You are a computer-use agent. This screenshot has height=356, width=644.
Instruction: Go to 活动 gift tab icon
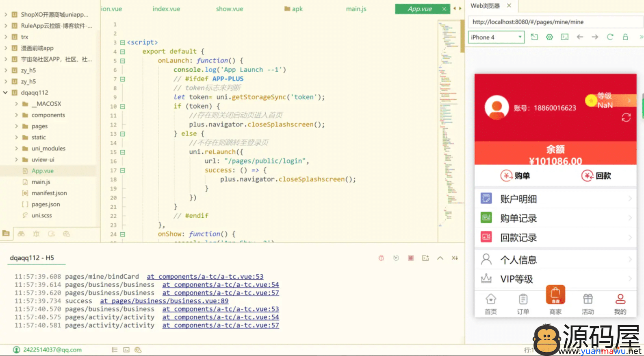point(588,299)
